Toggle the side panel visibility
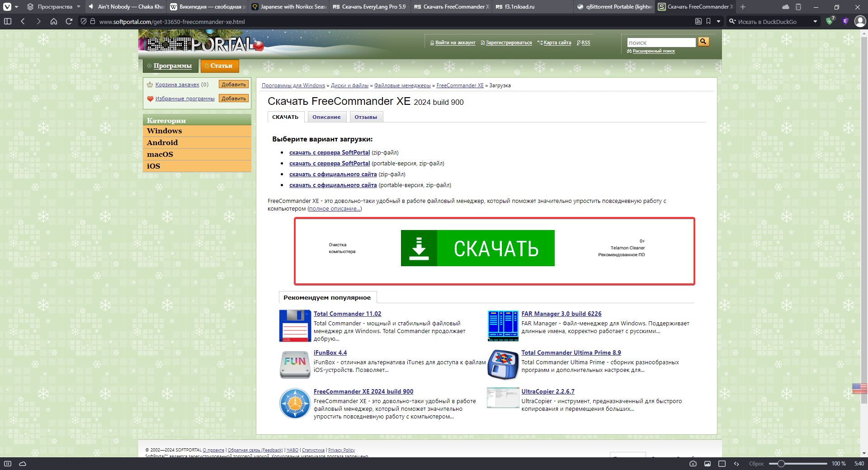868x470 pixels. (8, 21)
